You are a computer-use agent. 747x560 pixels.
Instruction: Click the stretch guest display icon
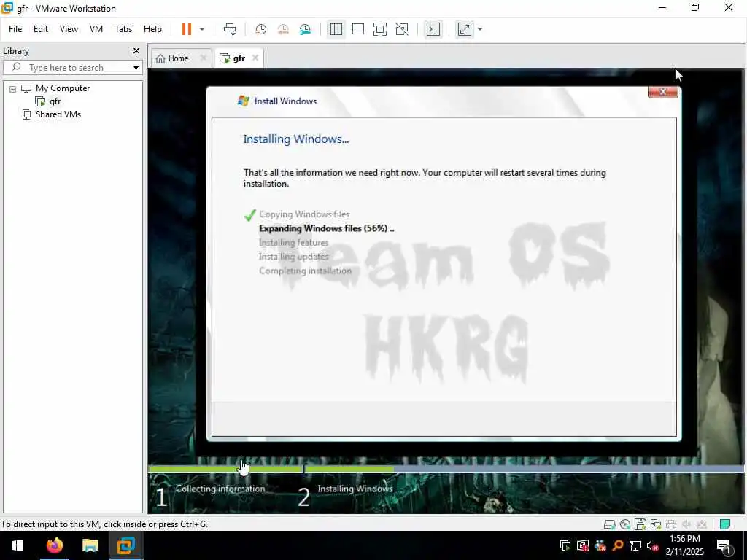tap(465, 29)
